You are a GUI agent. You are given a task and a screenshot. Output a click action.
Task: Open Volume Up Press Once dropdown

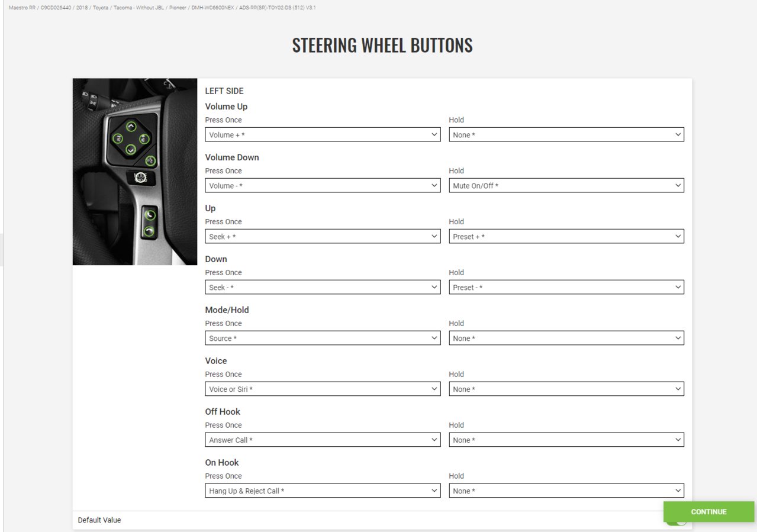[x=323, y=135]
